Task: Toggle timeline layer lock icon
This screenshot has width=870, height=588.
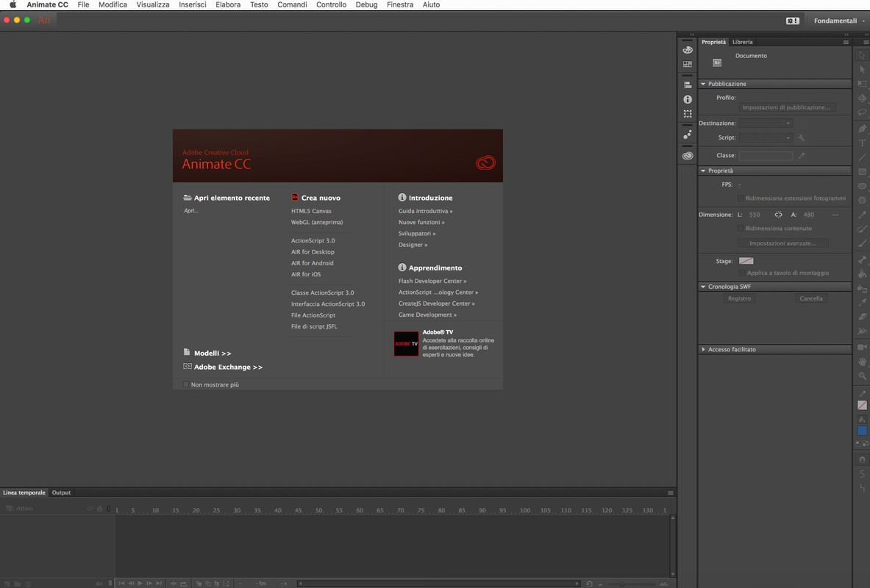Action: pos(100,509)
